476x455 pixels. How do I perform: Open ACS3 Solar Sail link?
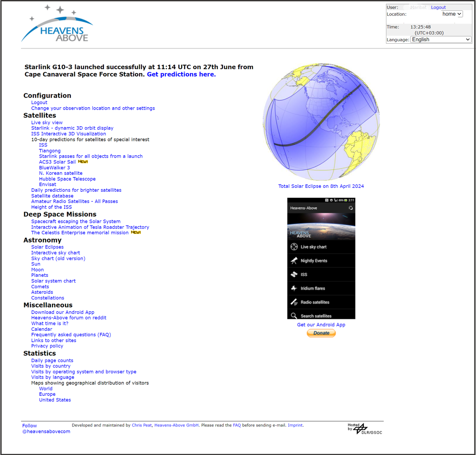[x=58, y=162]
